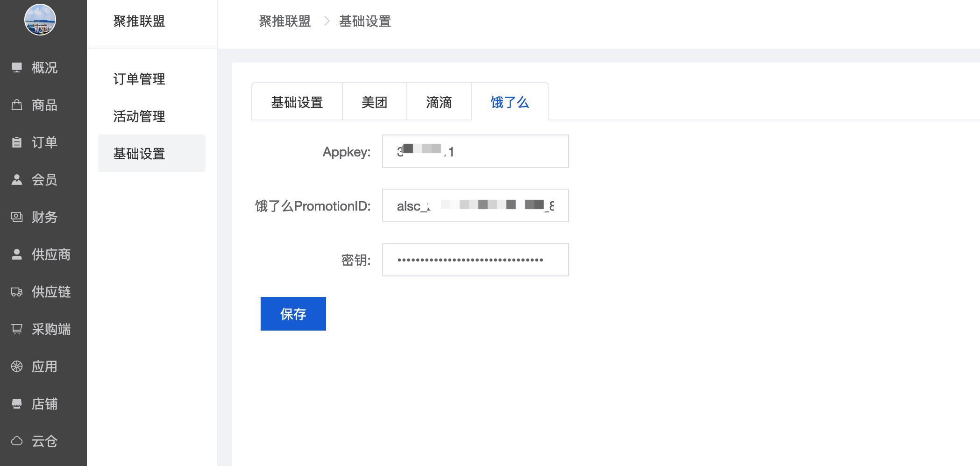Select the 店铺 store icon
980x466 pixels.
tap(17, 404)
